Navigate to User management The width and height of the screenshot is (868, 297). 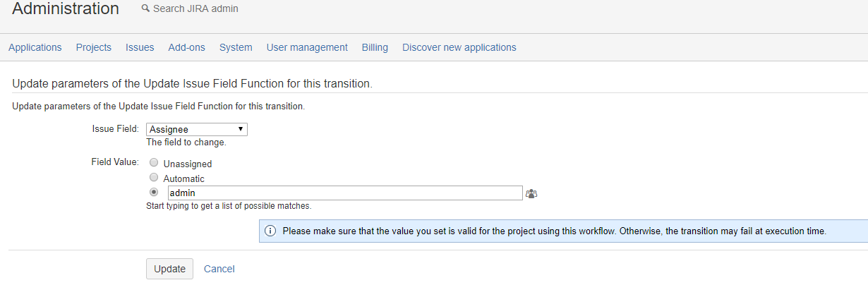(307, 47)
